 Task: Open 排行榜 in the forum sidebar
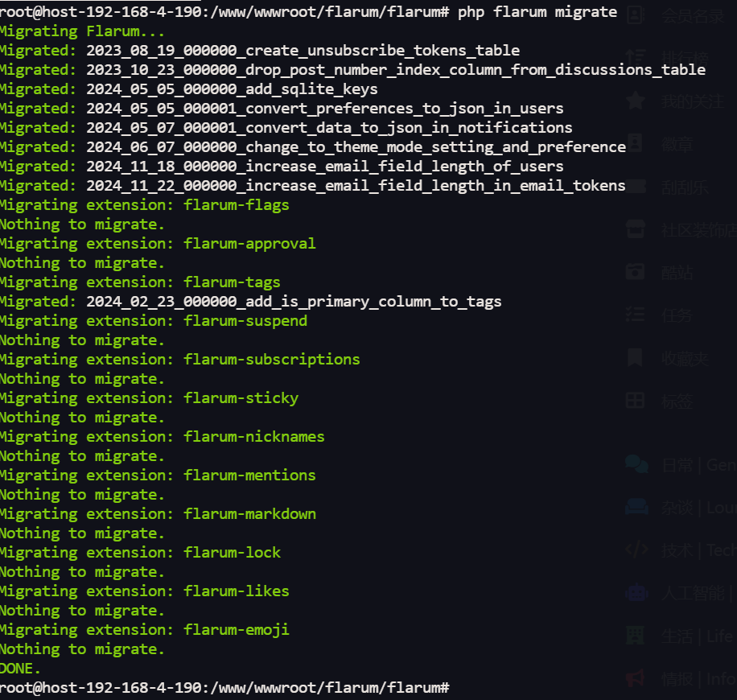click(685, 59)
